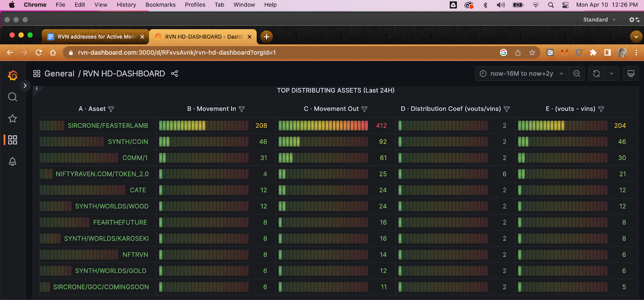Image resolution: width=644 pixels, height=300 pixels.
Task: Expand the Grafana sidebar menu
Action: (x=25, y=86)
